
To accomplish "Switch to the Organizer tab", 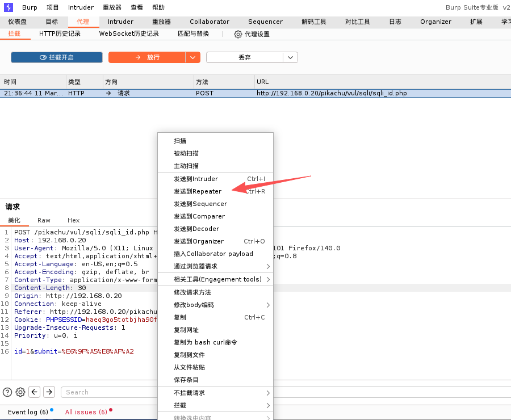I will [x=435, y=22].
